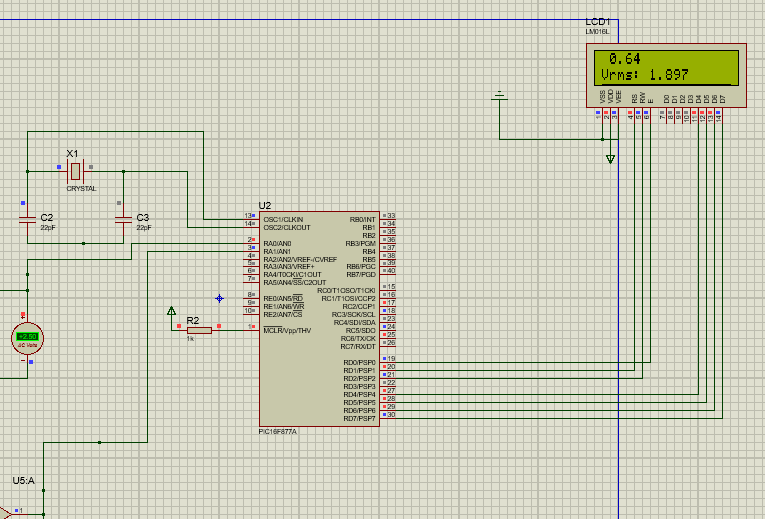Screen dimensions: 765x519
Task: Click the RB7/PGD pin label
Action: coord(361,275)
